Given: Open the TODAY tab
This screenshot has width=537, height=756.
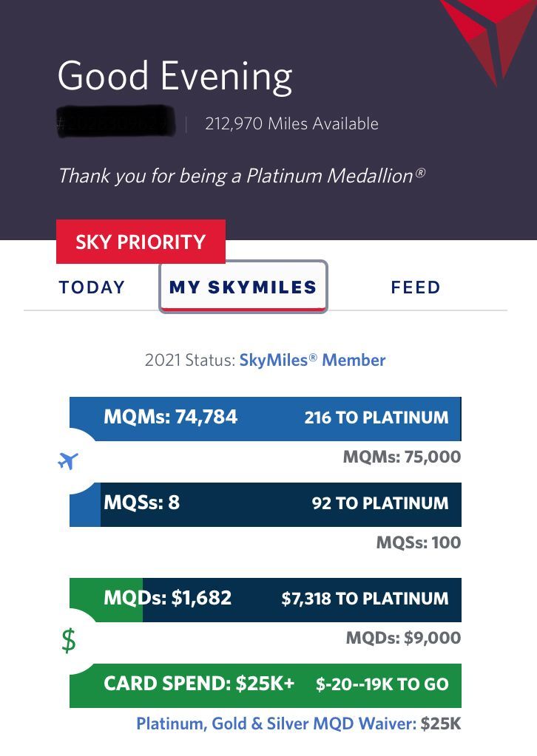Looking at the screenshot, I should (x=92, y=287).
